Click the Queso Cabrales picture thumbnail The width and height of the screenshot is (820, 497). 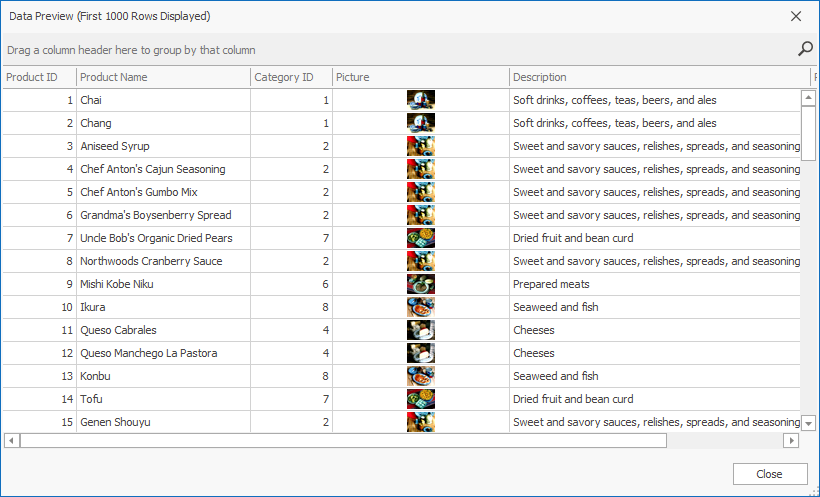click(421, 330)
